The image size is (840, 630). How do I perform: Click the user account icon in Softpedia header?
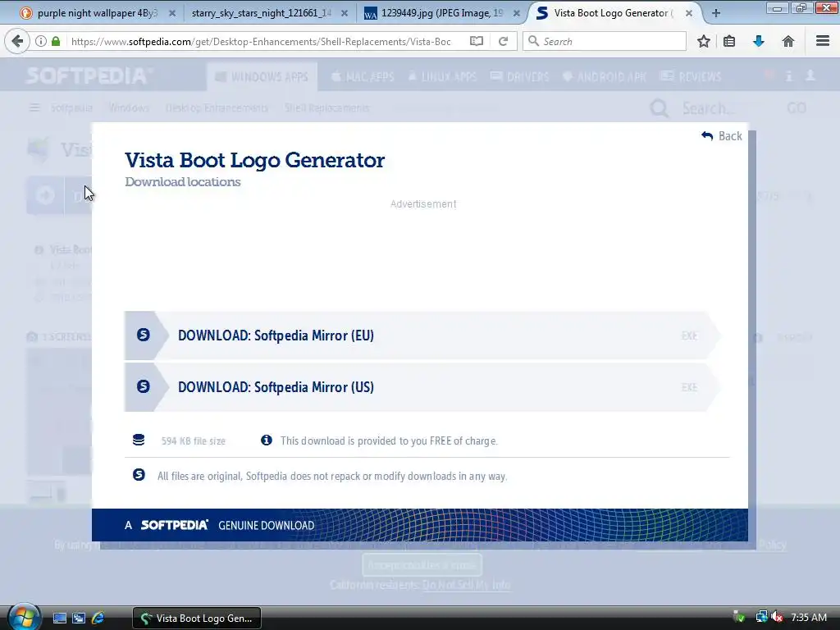tap(810, 76)
